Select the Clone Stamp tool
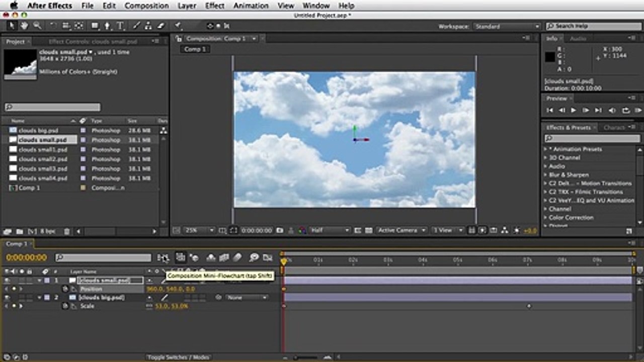The height and width of the screenshot is (362, 644). tap(149, 26)
